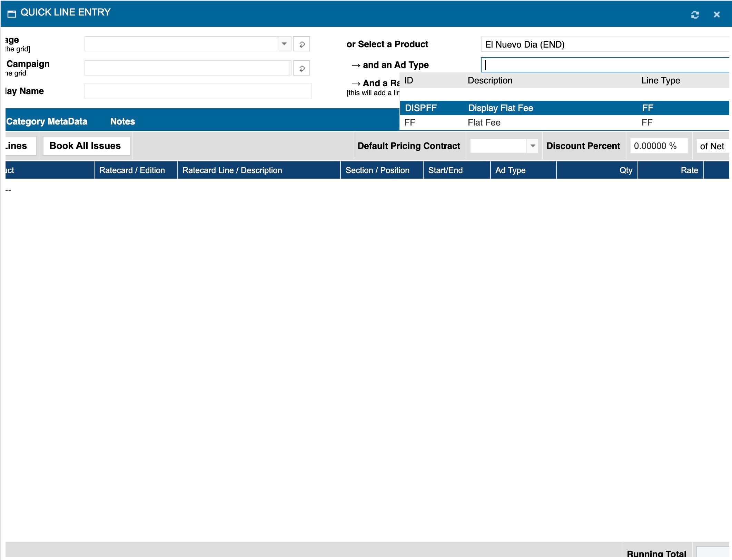This screenshot has width=732, height=560.
Task: Focus the Display Name text field
Action: [198, 91]
